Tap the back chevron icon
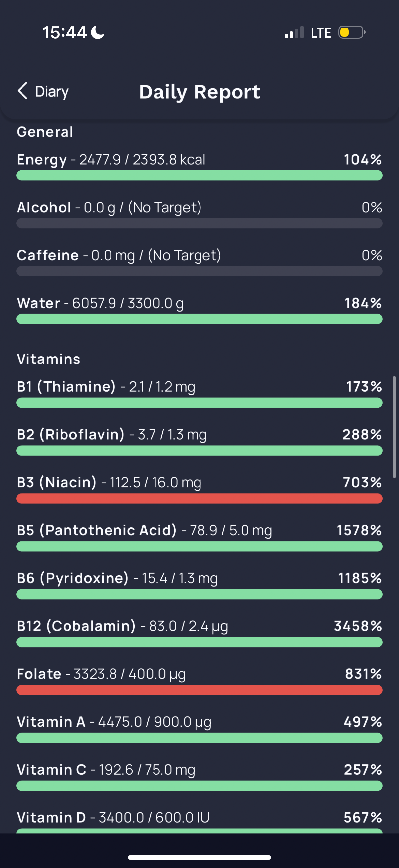 (22, 91)
